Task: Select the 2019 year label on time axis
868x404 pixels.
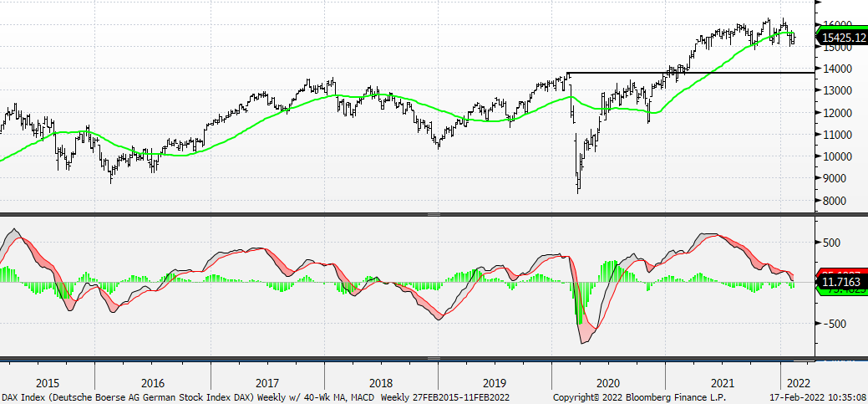Action: pos(495,383)
